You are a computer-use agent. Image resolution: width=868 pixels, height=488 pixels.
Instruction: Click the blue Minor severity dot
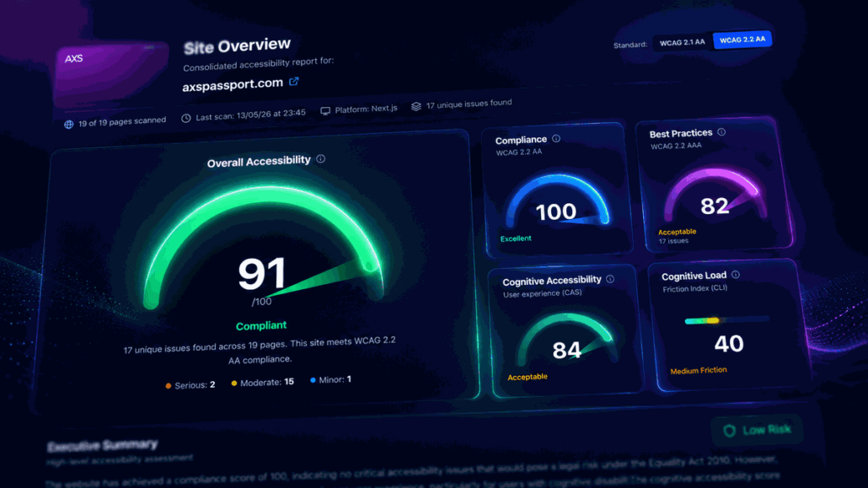point(313,380)
